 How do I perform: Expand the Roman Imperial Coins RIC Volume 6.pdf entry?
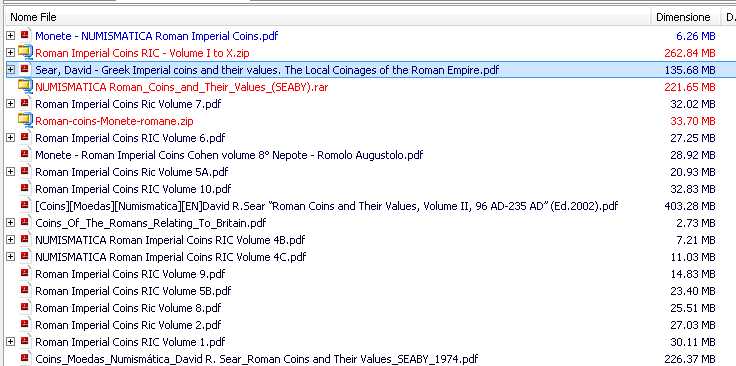[11, 138]
